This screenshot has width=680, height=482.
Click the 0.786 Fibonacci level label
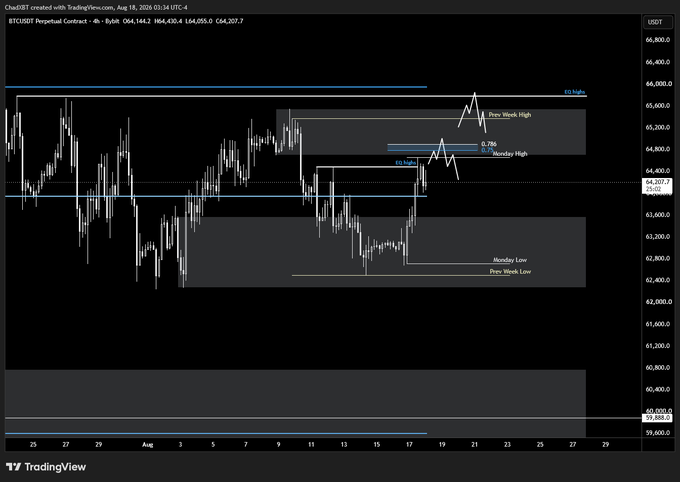[489, 144]
